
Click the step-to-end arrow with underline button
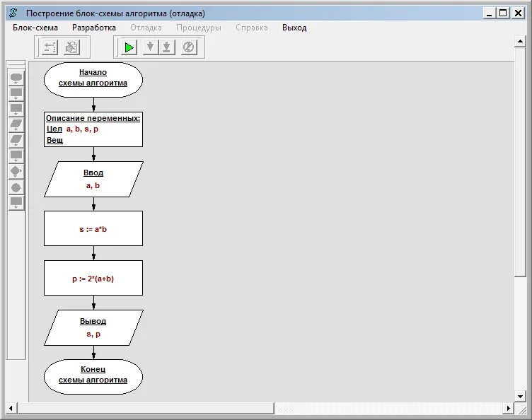[166, 47]
